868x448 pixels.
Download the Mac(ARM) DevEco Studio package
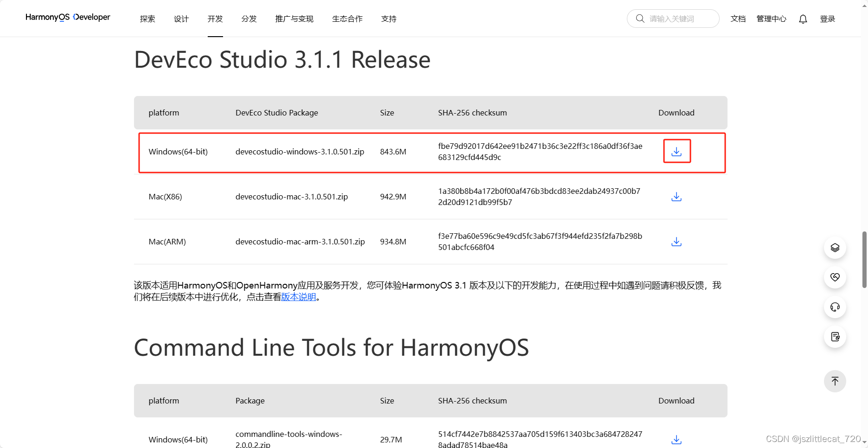tap(677, 242)
